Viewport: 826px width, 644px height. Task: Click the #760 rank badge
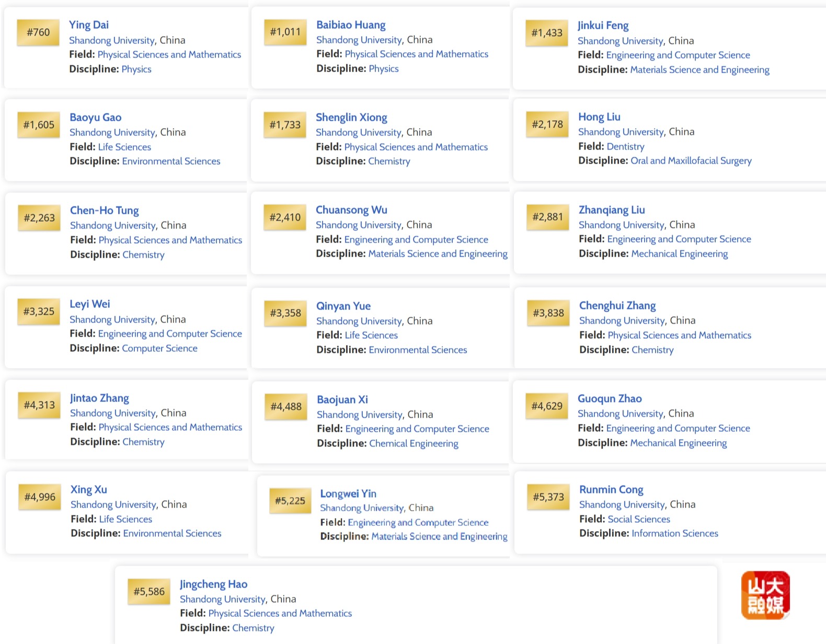(x=38, y=32)
